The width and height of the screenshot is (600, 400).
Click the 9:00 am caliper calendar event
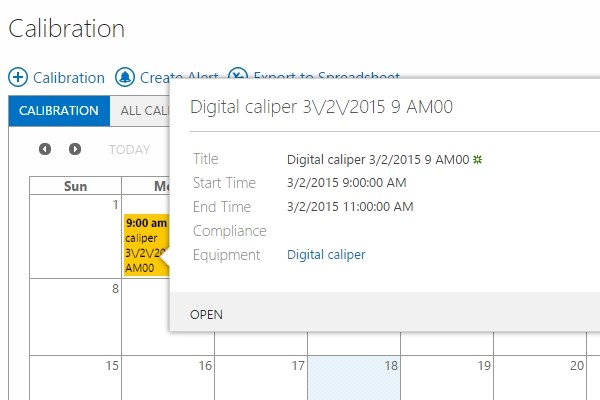[x=146, y=245]
